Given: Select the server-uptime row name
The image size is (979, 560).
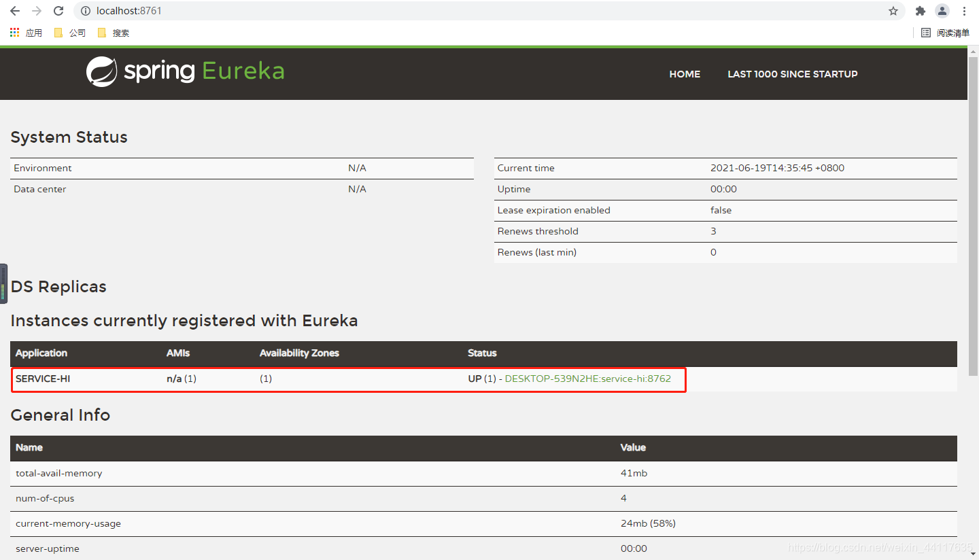Looking at the screenshot, I should [x=48, y=548].
